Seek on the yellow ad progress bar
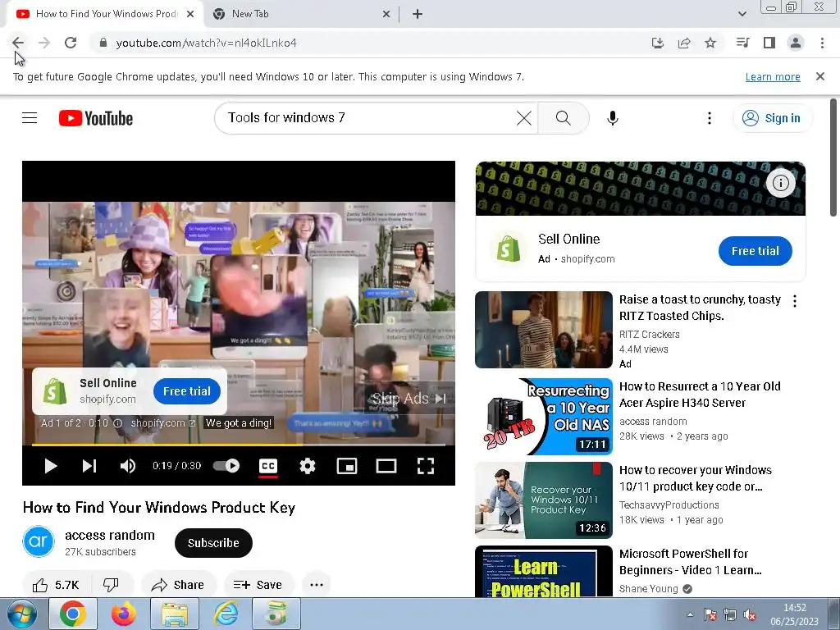 (x=239, y=445)
